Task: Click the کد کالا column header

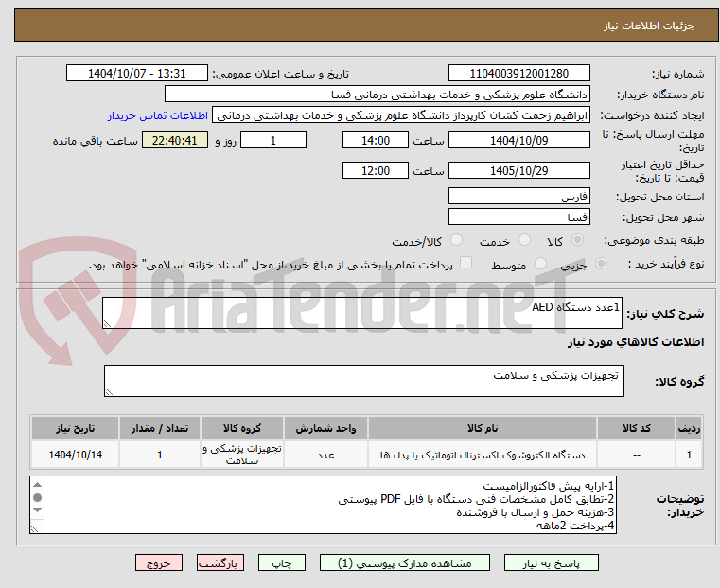Action: pos(636,428)
